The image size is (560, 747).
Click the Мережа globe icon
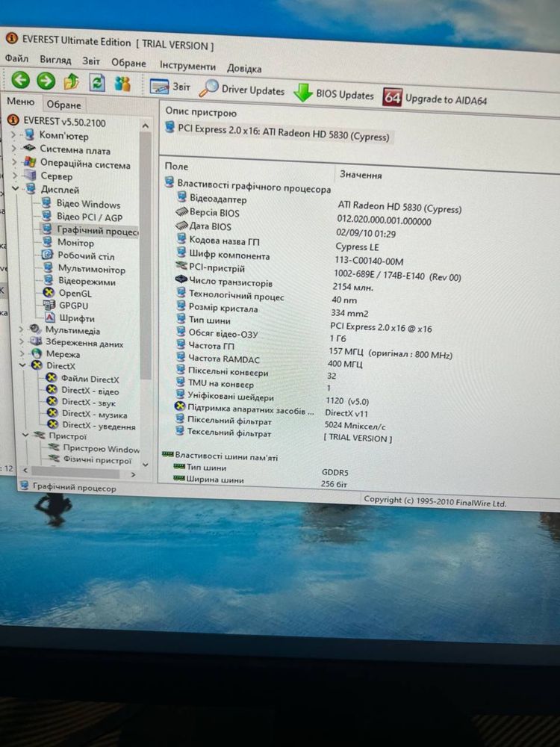point(36,353)
